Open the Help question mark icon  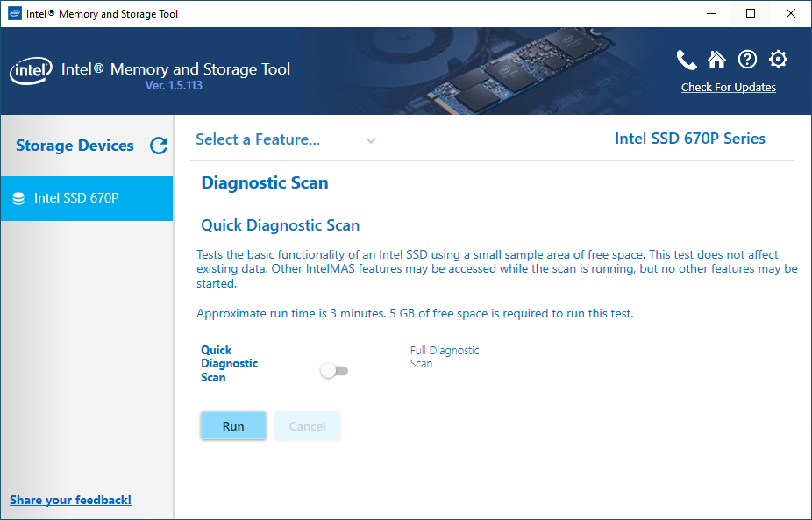(747, 60)
